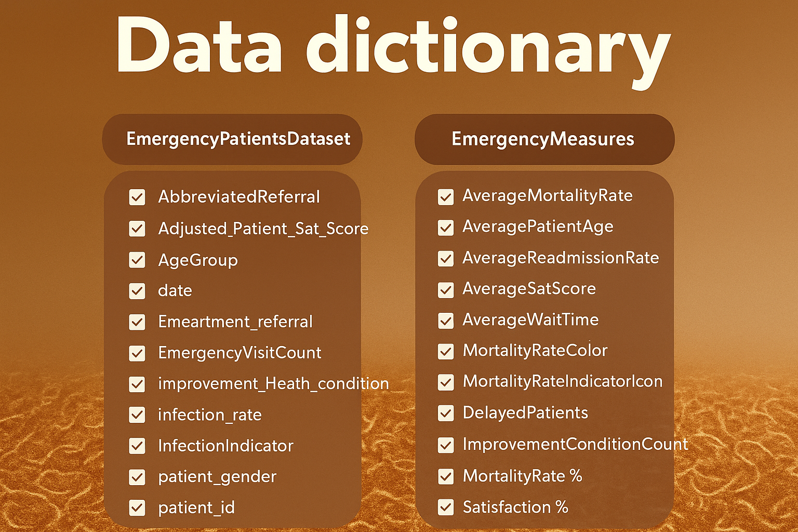798x532 pixels.
Task: Toggle the DelayedPatients checkbox
Action: click(x=446, y=414)
